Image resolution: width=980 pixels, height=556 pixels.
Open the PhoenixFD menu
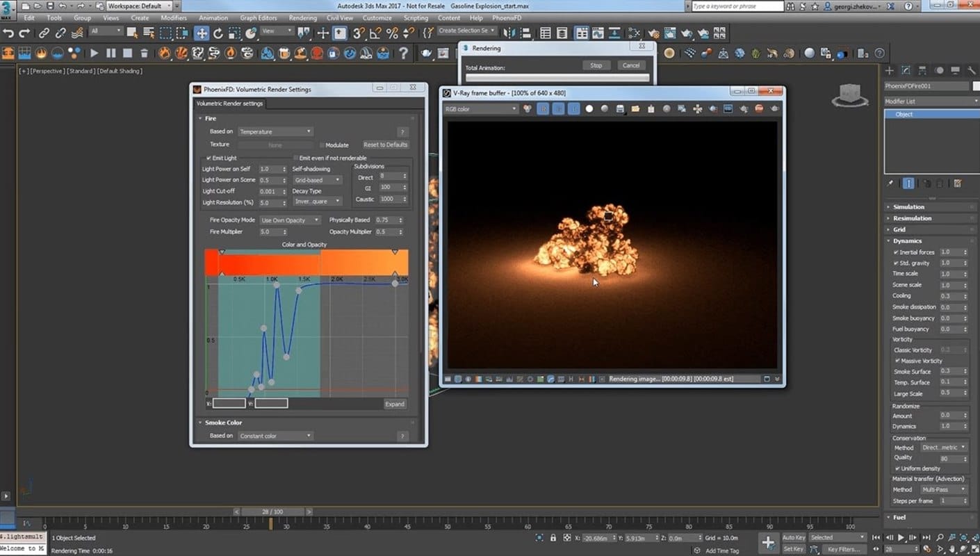pyautogui.click(x=507, y=18)
